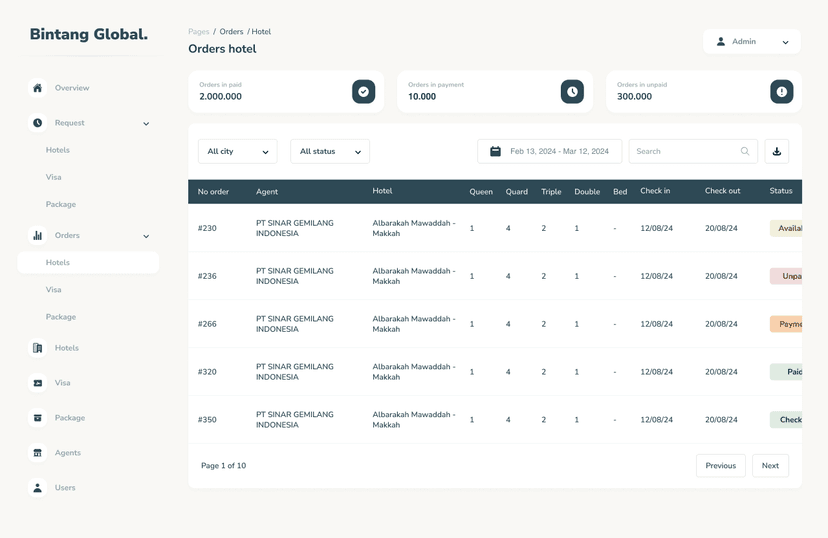The height and width of the screenshot is (538, 828).
Task: Click the Available status badge on #230
Action: (786, 228)
